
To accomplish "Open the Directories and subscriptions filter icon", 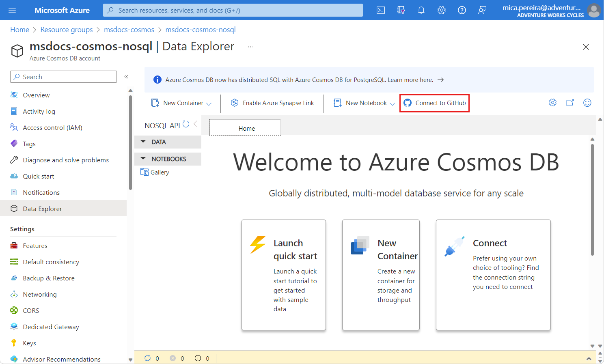I will tap(401, 10).
